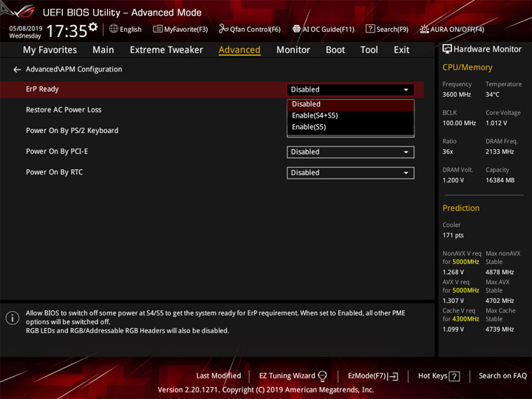This screenshot has height=399, width=532.
Task: Click 16384 MB capacity value
Action: 499,180
